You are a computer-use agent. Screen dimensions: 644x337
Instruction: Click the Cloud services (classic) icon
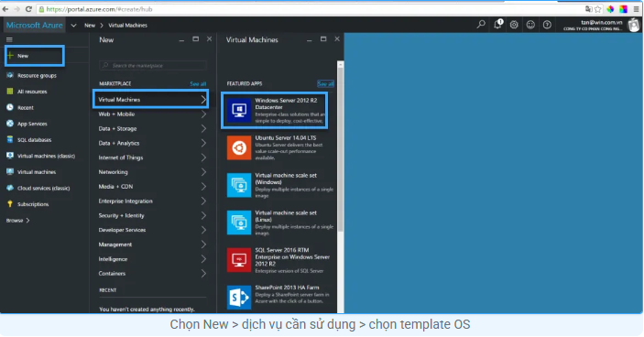pyautogui.click(x=10, y=188)
